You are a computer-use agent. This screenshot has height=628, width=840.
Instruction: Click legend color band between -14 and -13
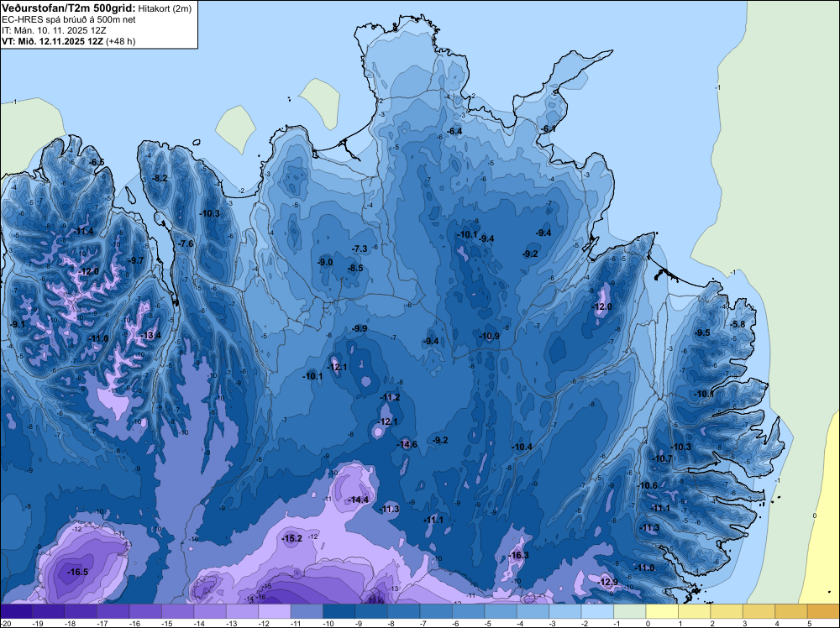[x=209, y=611]
